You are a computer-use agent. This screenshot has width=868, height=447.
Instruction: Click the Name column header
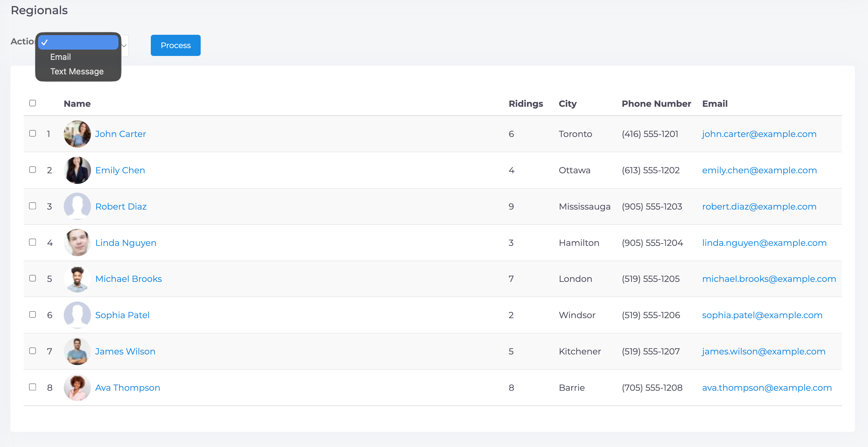[x=77, y=103]
